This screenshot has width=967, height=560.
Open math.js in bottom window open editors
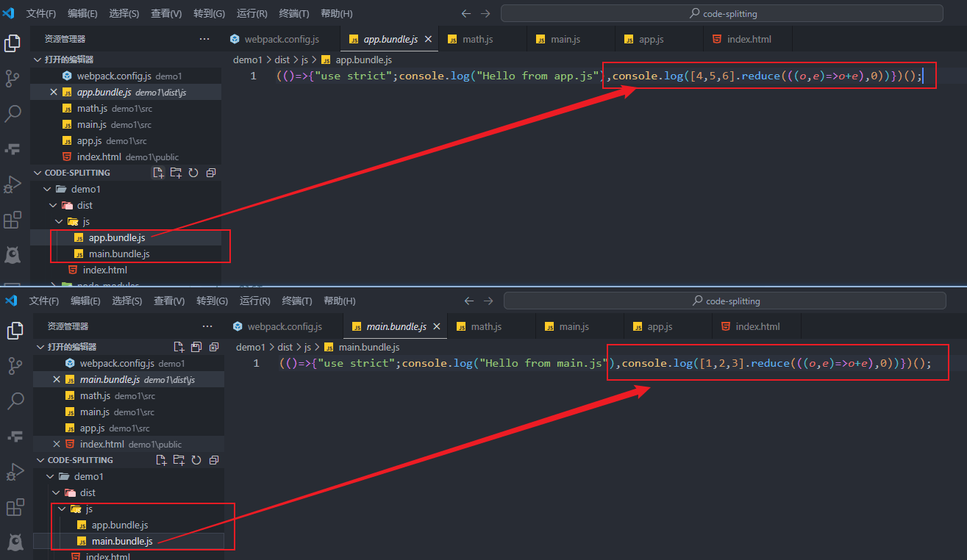(96, 395)
